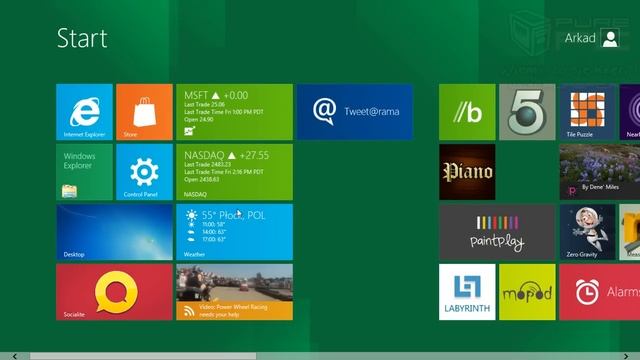Open the Tile Puzzle game
640x360 pixels.
[x=587, y=112]
